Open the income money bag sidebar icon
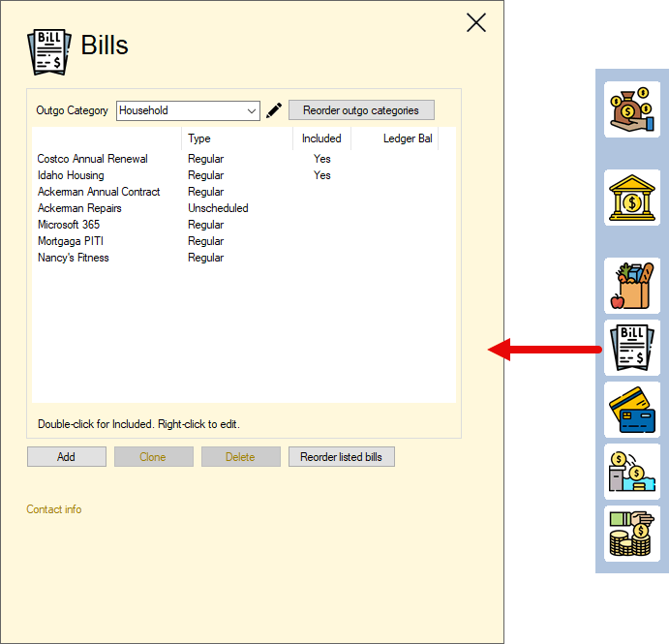 [632, 109]
